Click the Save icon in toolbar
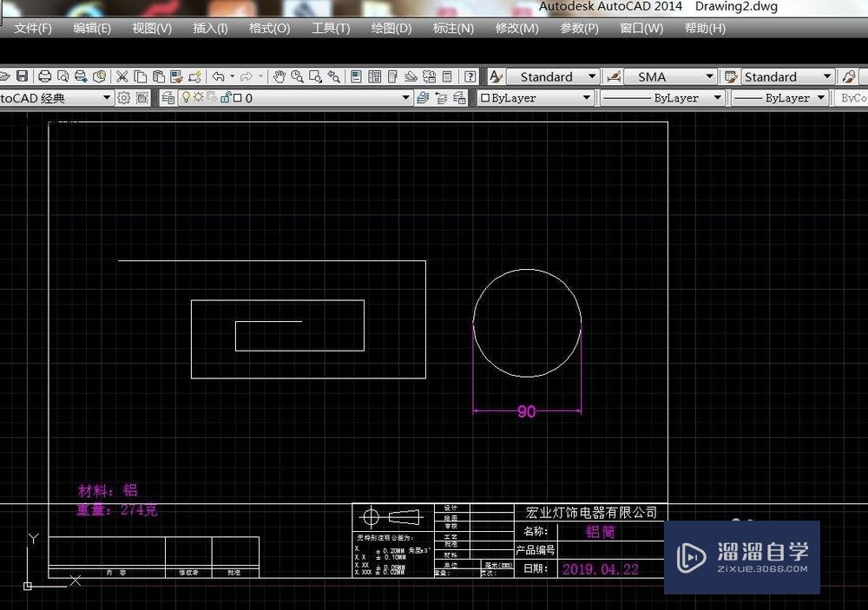The width and height of the screenshot is (868, 610). [x=23, y=76]
